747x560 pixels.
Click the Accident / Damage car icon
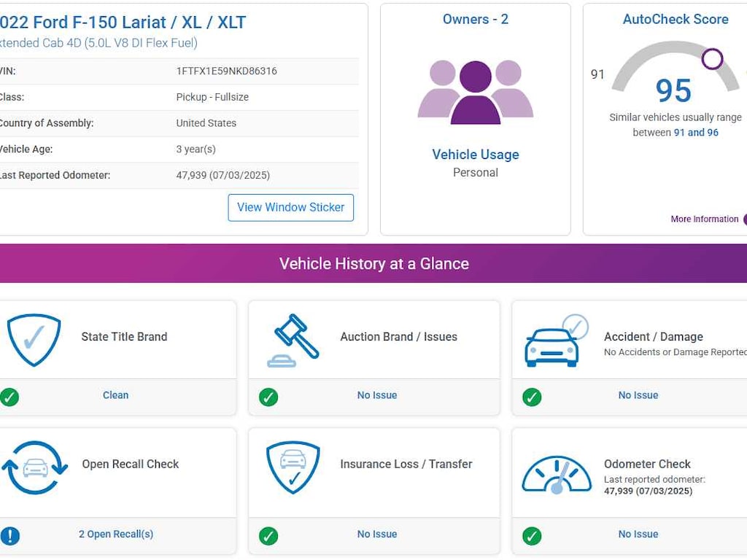(x=554, y=341)
